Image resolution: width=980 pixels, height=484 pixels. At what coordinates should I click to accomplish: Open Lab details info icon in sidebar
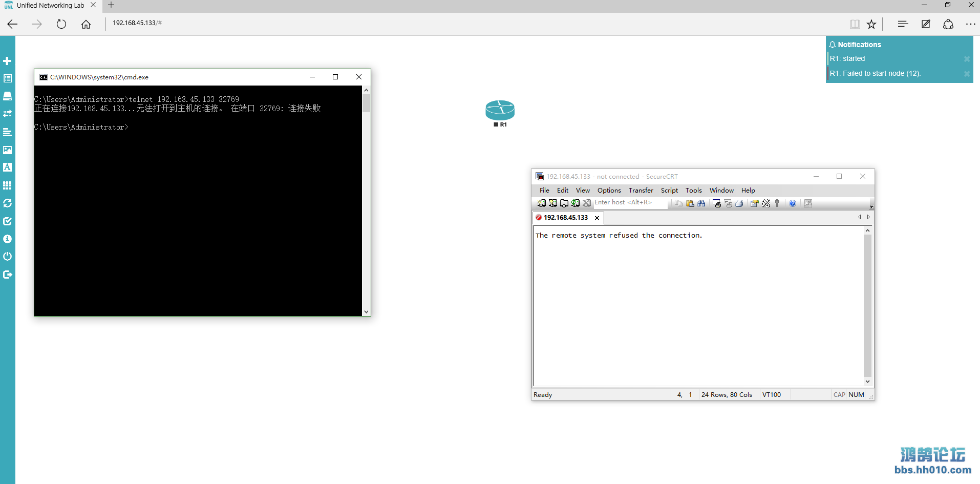click(7, 239)
